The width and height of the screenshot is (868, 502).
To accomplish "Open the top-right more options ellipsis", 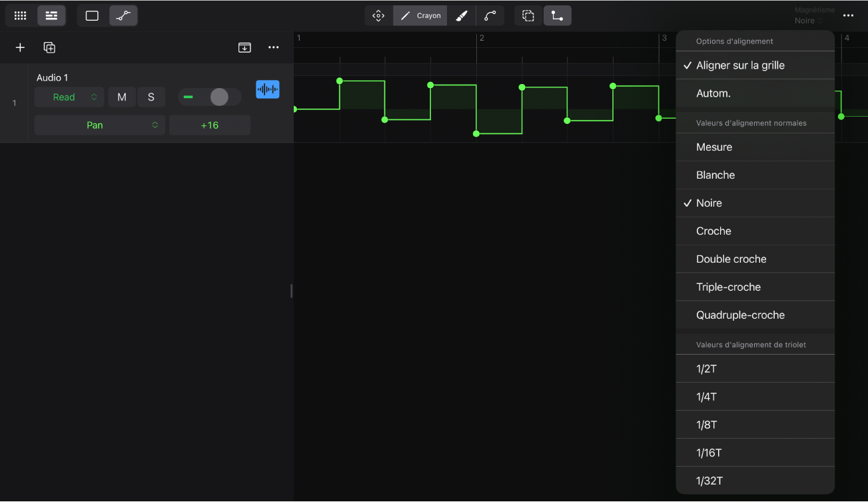I will click(848, 15).
